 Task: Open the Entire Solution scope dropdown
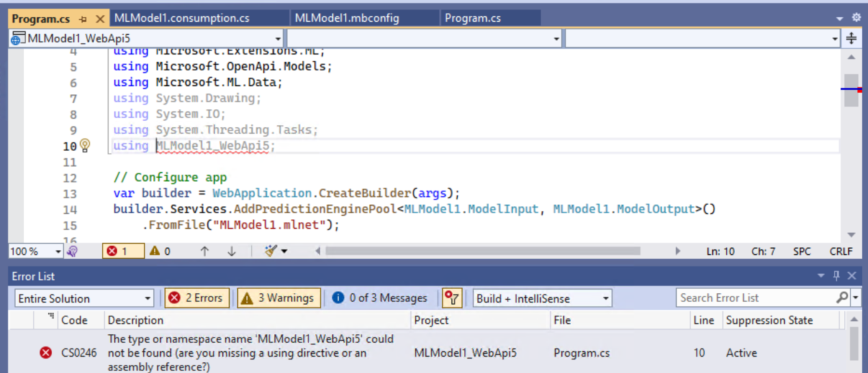coord(84,298)
